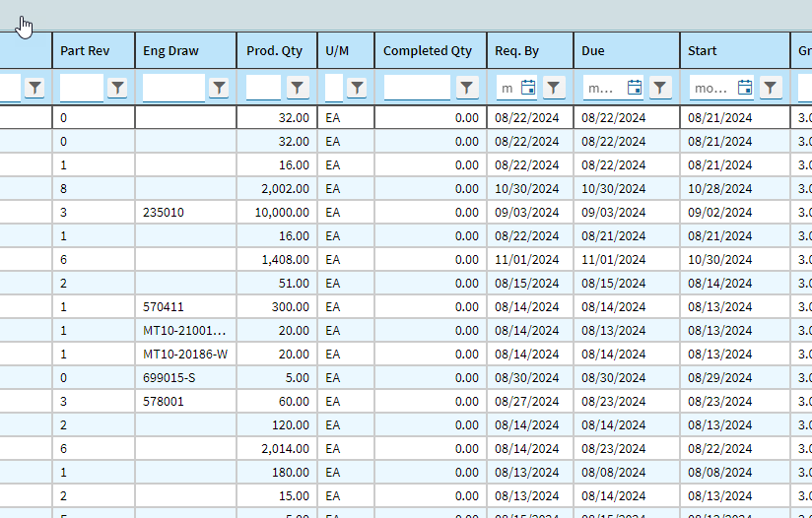Sort by the Part Rev column header

click(x=94, y=50)
